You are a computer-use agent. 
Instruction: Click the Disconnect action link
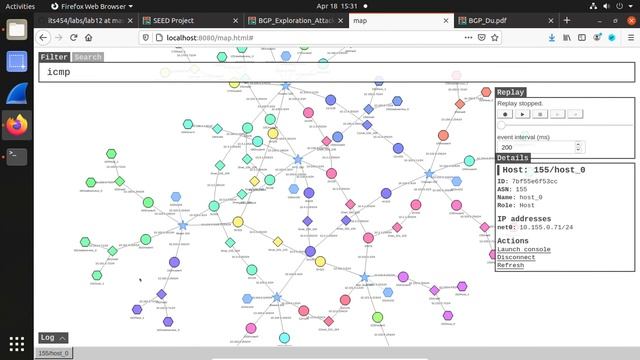click(x=516, y=257)
